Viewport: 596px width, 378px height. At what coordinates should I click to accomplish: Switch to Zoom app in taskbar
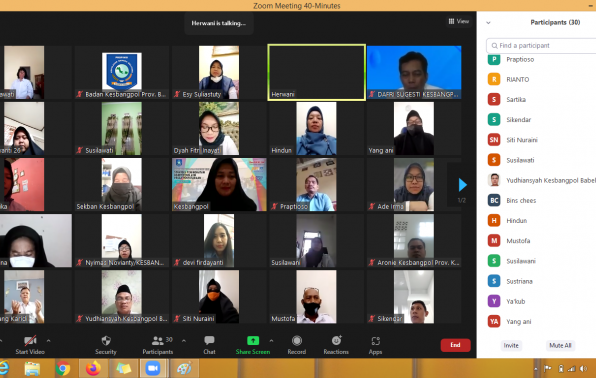[153, 368]
